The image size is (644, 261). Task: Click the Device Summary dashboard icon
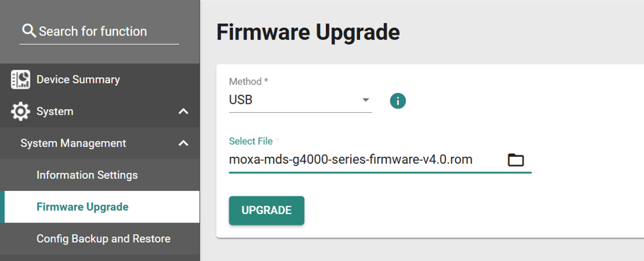(x=20, y=79)
